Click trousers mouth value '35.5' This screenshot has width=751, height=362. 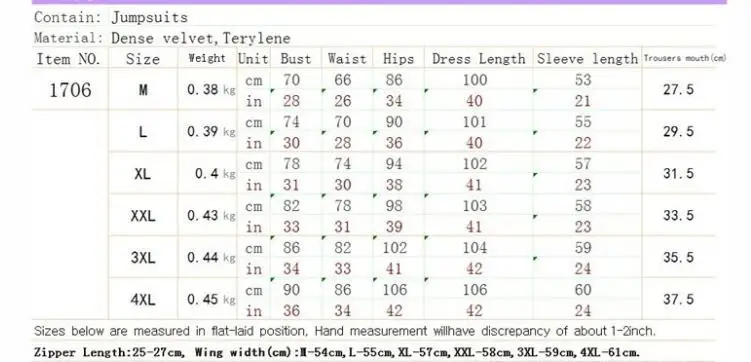(x=678, y=258)
